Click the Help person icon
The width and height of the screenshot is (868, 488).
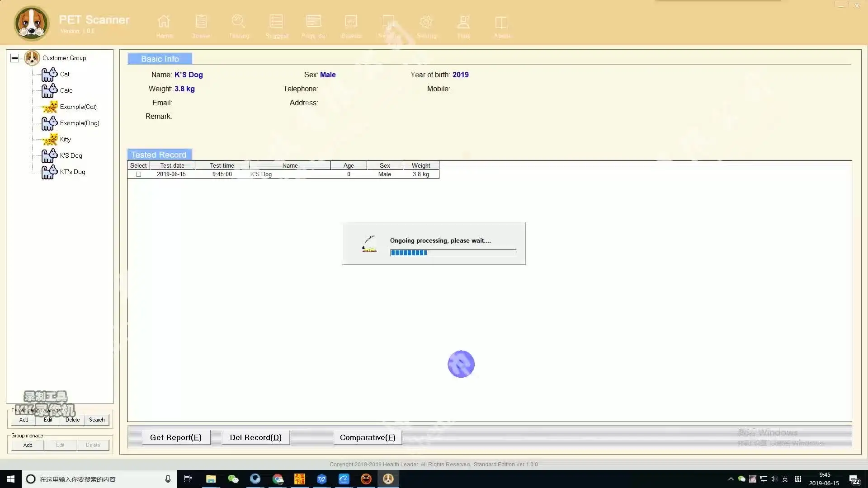463,22
